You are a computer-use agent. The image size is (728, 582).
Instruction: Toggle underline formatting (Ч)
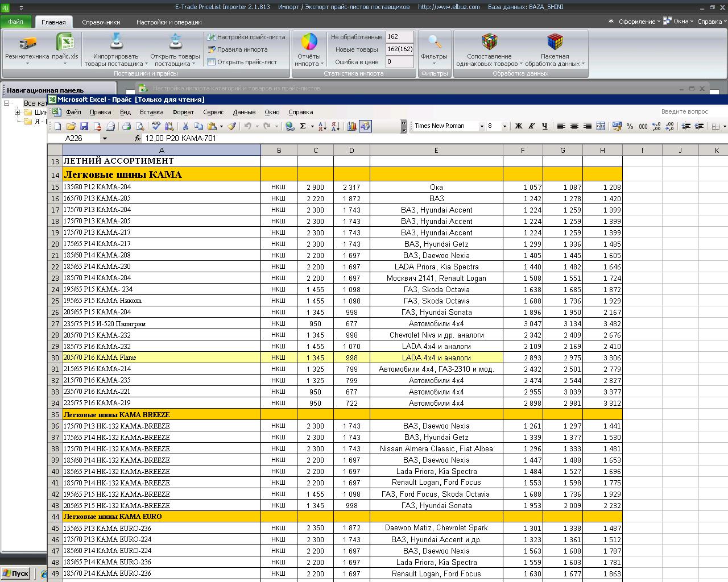(544, 126)
